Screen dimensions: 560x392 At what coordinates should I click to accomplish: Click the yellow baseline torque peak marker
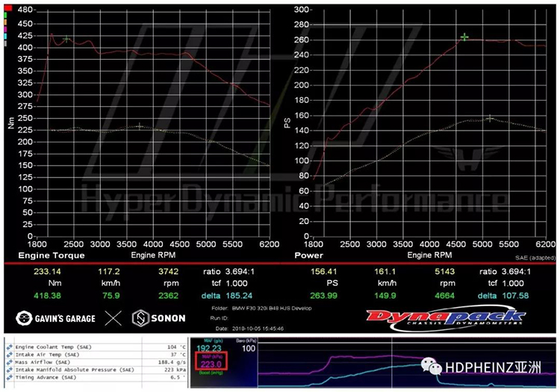click(x=140, y=126)
